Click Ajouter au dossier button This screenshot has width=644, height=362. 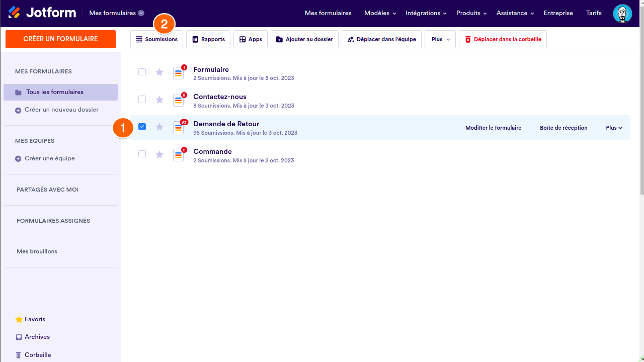pos(304,39)
